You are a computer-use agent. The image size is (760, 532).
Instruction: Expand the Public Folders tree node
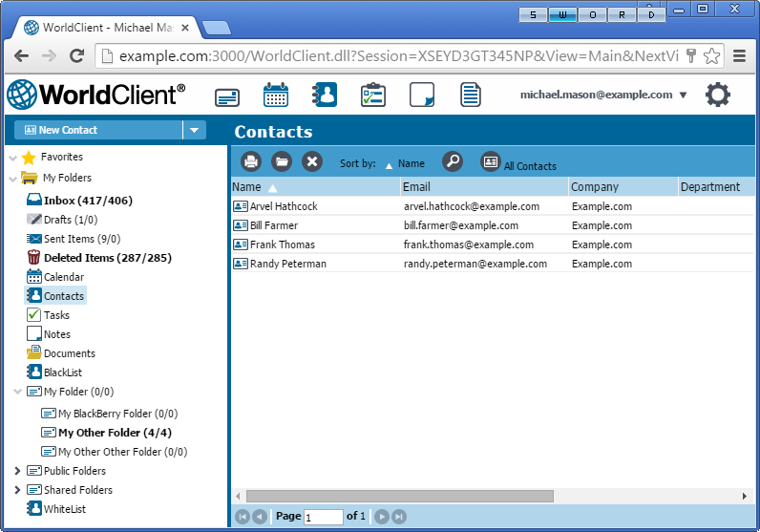point(18,471)
